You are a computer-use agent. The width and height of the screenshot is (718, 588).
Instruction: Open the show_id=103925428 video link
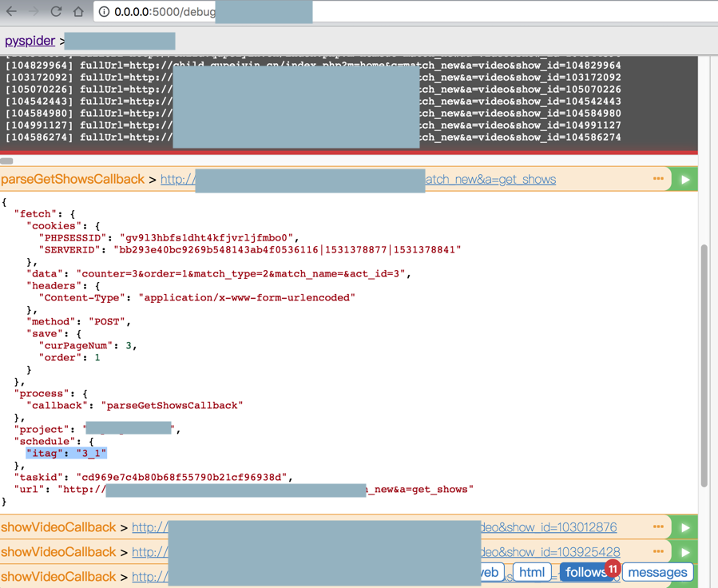[x=376, y=552]
